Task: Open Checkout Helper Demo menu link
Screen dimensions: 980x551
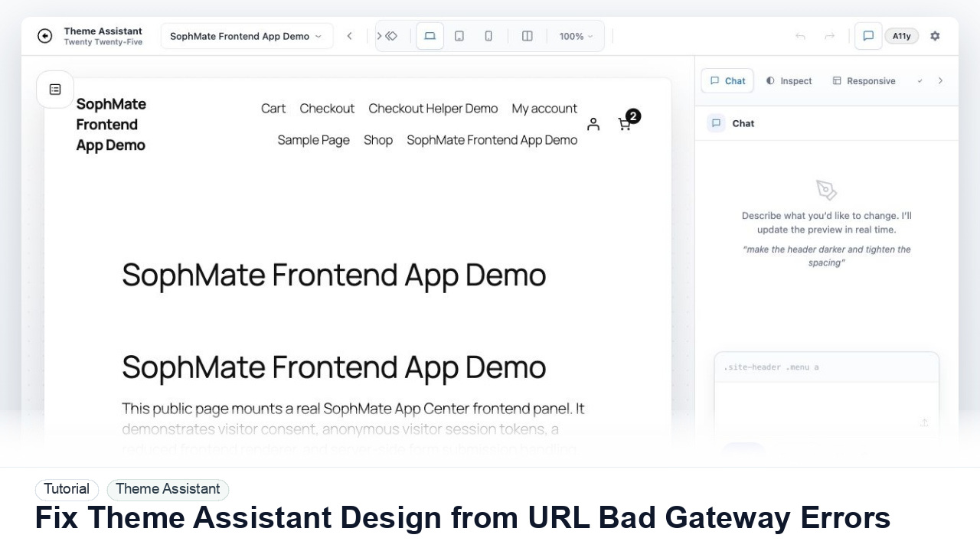Action: point(433,109)
